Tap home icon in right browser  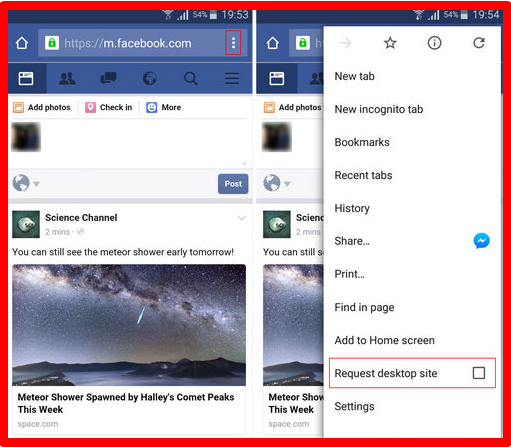tap(273, 43)
